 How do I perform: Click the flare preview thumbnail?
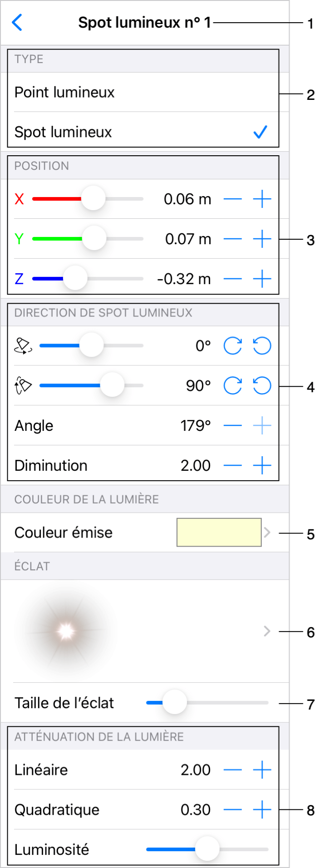click(66, 631)
